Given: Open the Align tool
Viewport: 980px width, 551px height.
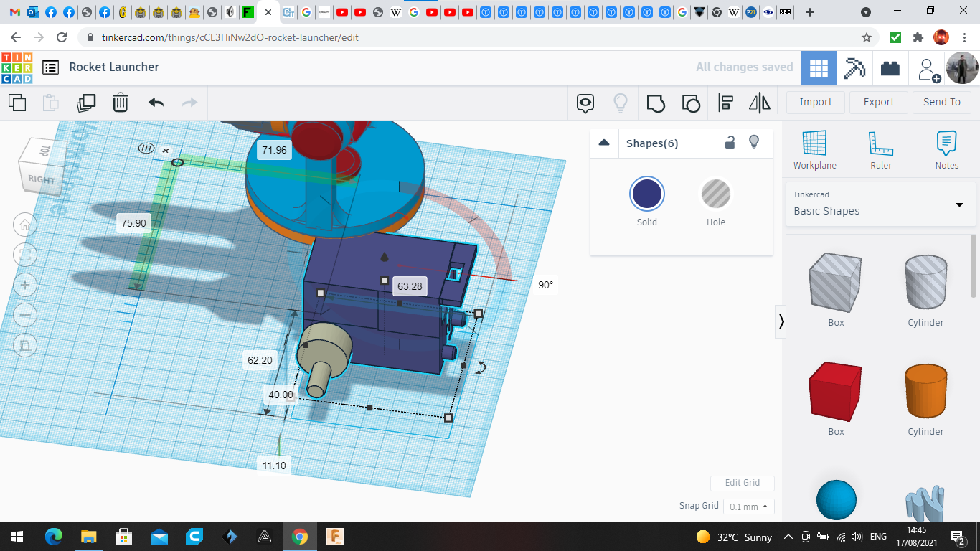Looking at the screenshot, I should click(x=725, y=103).
